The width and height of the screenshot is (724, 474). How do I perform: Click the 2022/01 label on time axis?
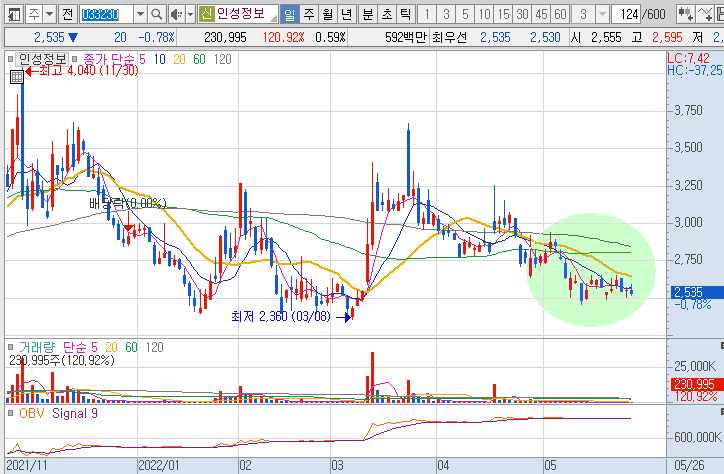tap(158, 465)
